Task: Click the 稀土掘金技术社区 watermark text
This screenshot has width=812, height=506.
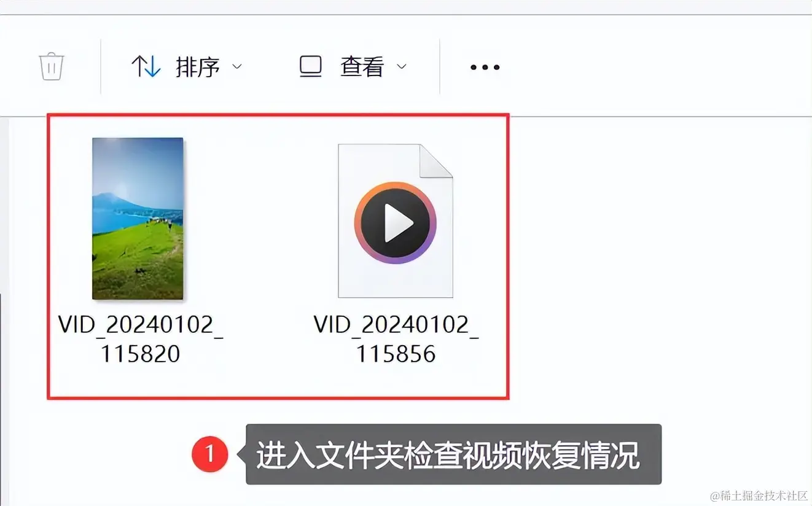Action: [x=759, y=495]
